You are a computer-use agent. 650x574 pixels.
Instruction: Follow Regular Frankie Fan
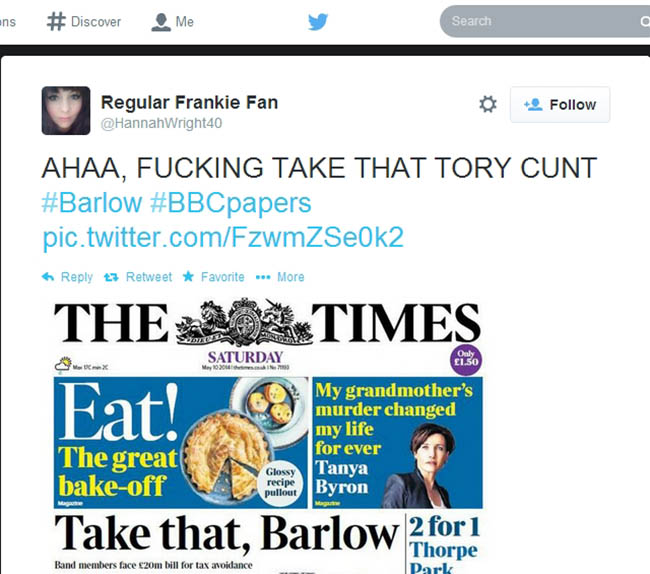click(x=560, y=104)
